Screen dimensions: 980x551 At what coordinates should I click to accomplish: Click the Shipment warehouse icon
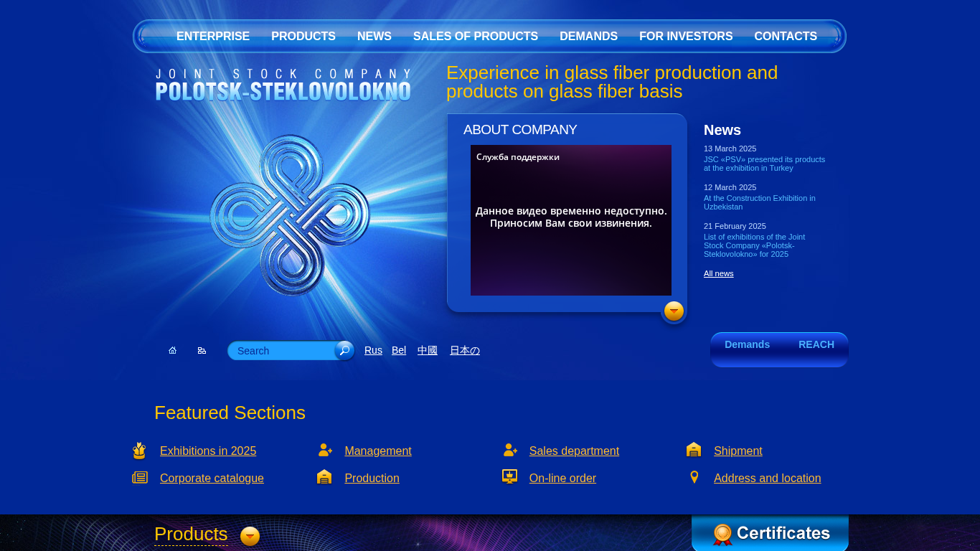(694, 450)
